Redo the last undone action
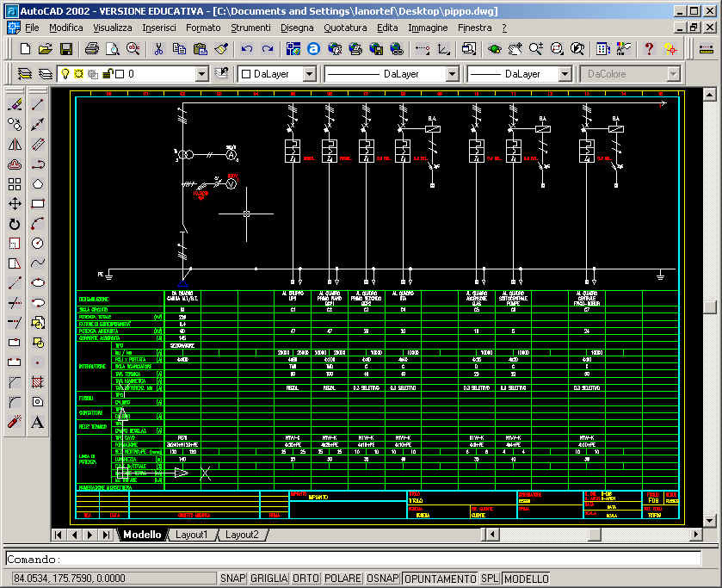Viewport: 722px width, 588px height. [x=268, y=49]
